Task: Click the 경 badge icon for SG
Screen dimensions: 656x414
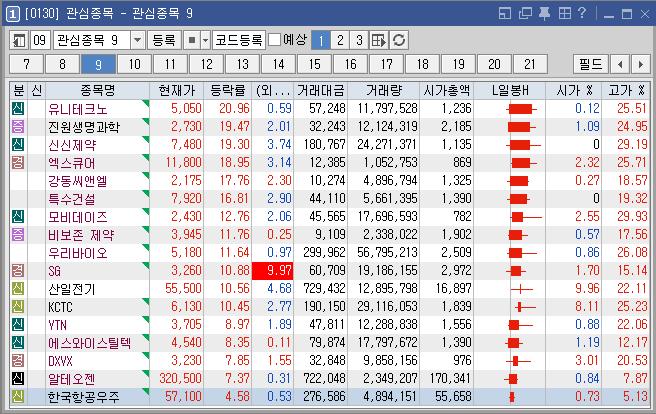Action: click(x=18, y=271)
